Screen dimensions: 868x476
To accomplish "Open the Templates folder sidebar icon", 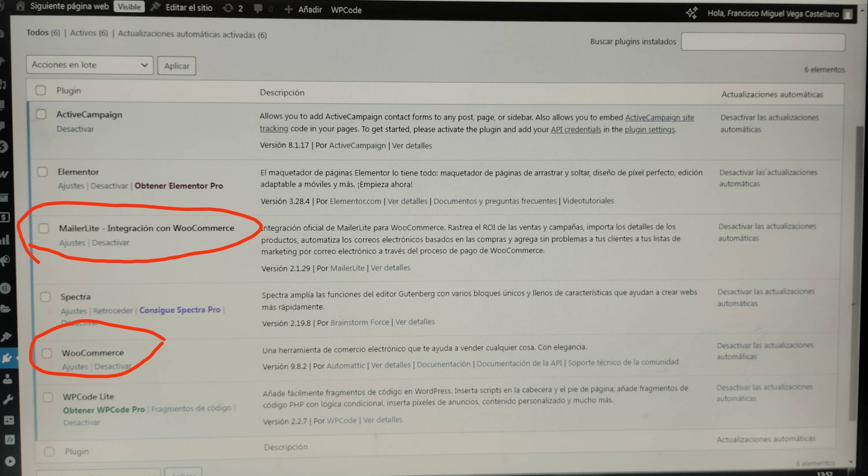I will point(6,309).
